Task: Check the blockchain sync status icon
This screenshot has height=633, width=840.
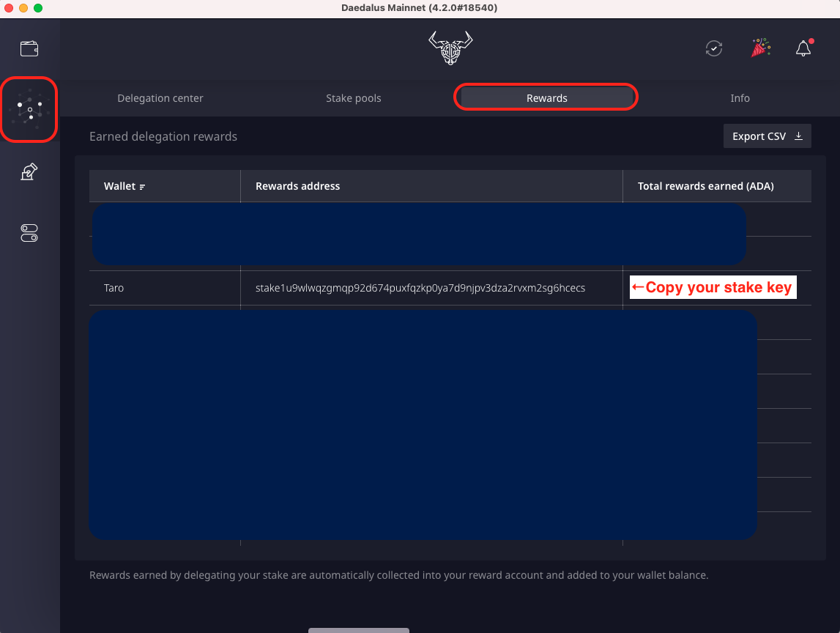Action: coord(713,48)
